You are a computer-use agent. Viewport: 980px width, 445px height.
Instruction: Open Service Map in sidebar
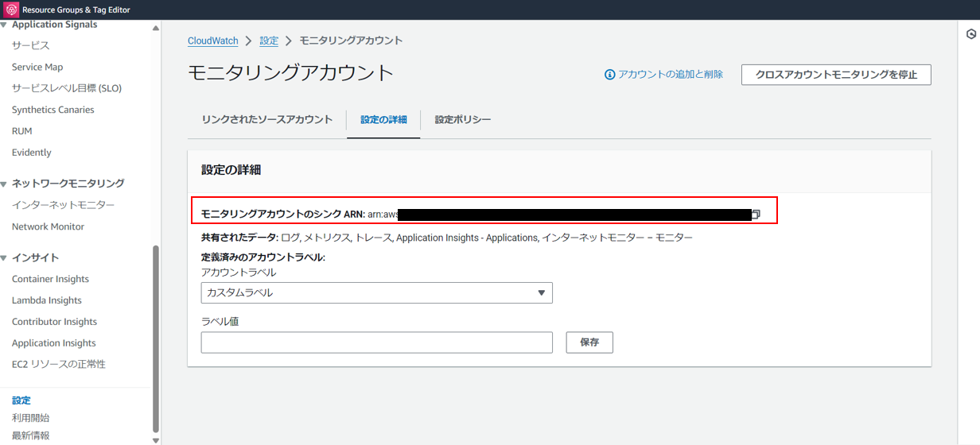(x=37, y=68)
